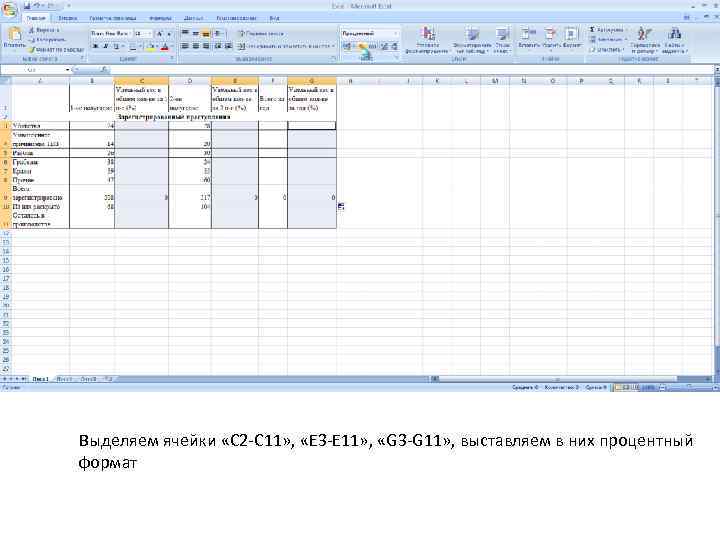
Task: Switch to Разметка страницы ribbon tab
Action: pyautogui.click(x=112, y=18)
